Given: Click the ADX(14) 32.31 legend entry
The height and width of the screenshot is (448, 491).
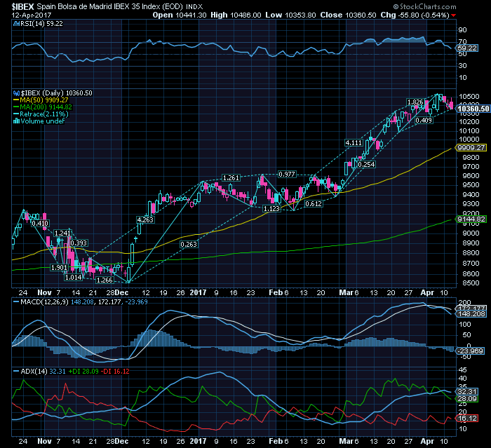Looking at the screenshot, I should point(43,372).
